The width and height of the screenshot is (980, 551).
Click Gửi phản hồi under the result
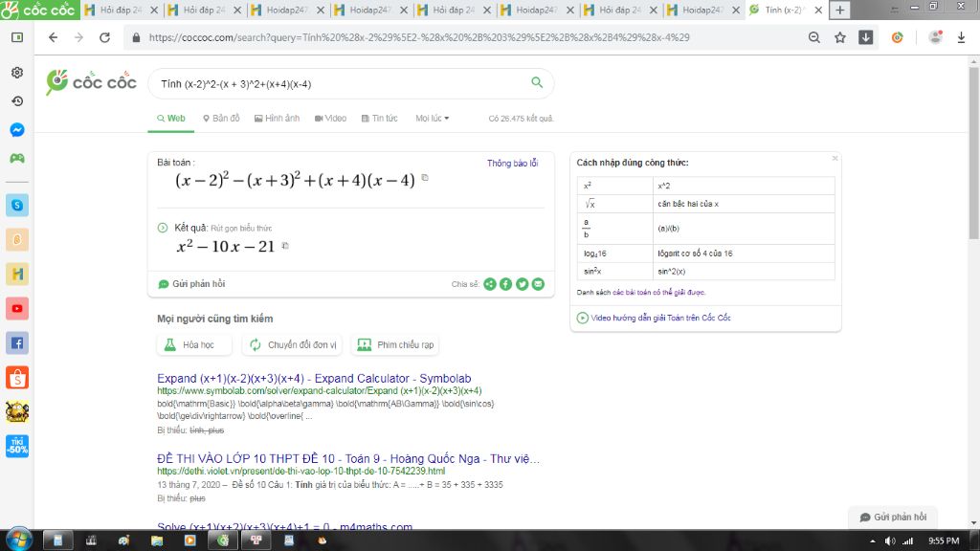191,283
